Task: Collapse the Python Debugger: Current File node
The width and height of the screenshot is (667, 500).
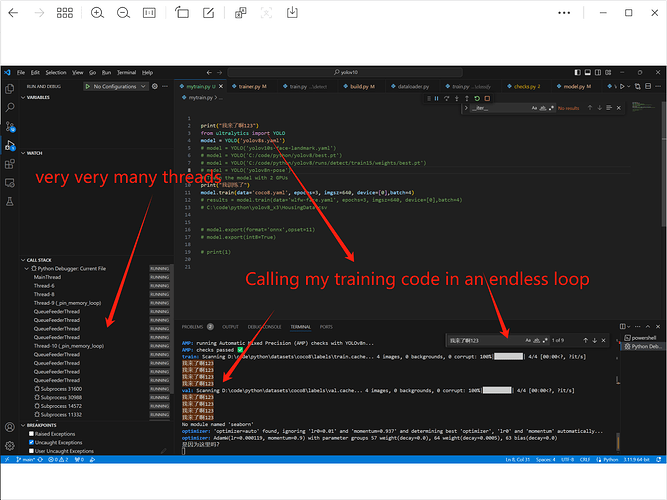Action: [26, 269]
